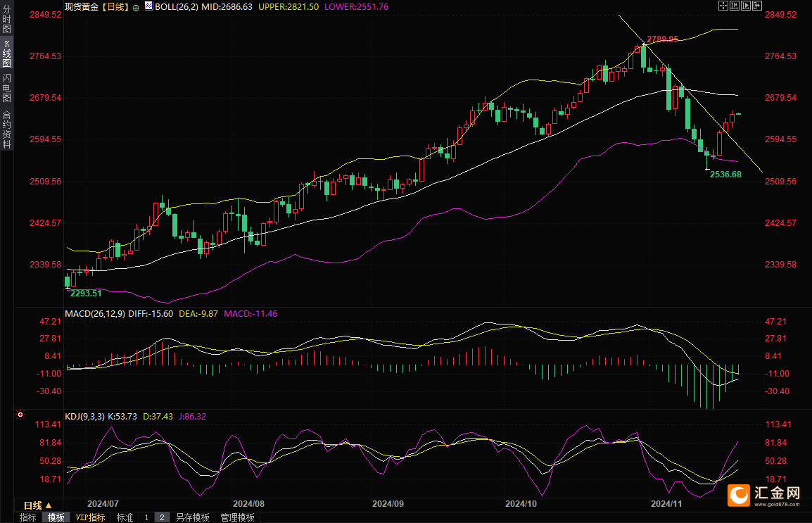This screenshot has width=812, height=523.
Task: Click the LOWER:2551.76 value
Action: tap(356, 7)
